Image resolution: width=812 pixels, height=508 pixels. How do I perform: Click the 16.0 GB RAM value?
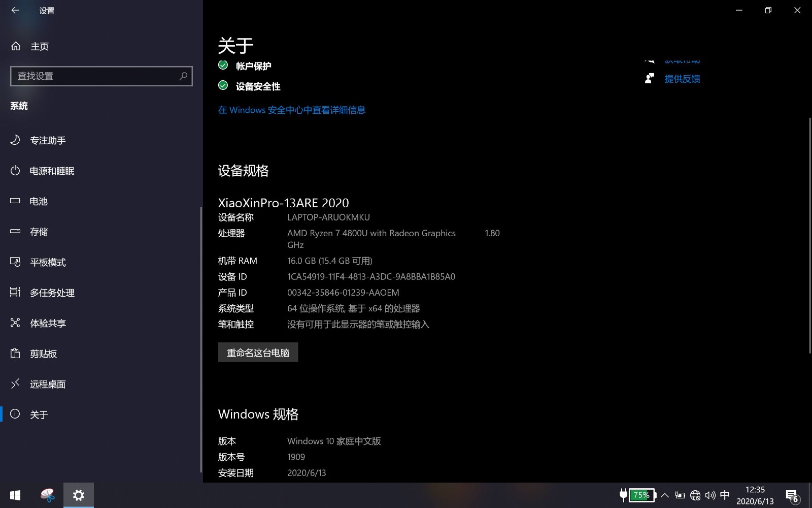pos(330,261)
